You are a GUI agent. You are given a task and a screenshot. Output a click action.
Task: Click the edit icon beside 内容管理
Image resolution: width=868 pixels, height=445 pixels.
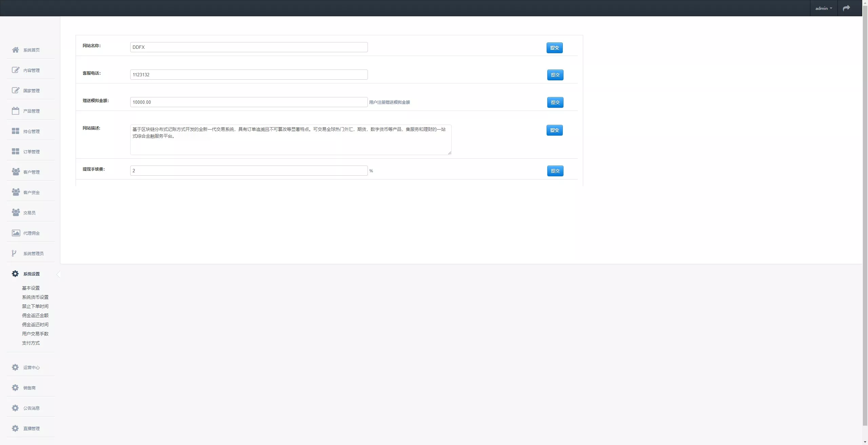tap(15, 70)
